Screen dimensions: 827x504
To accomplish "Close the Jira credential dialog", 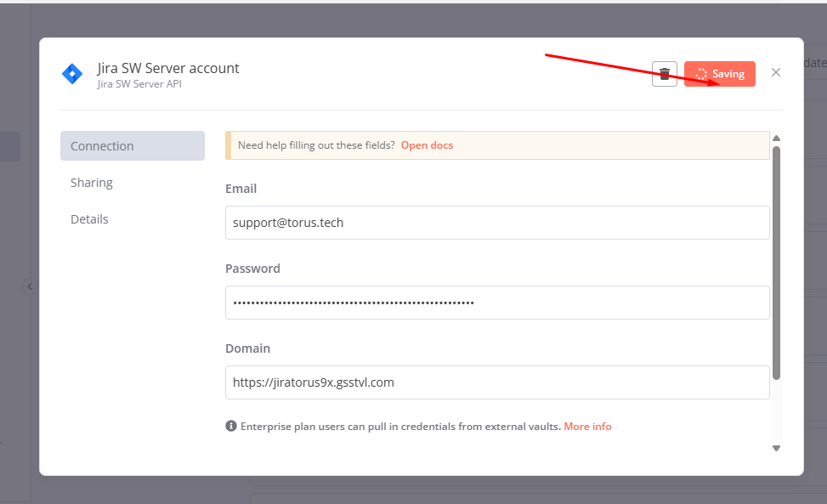I will (x=775, y=73).
